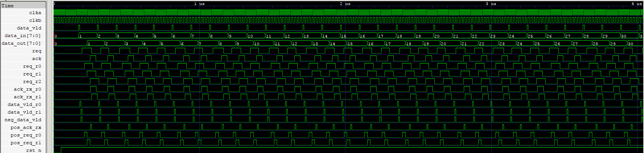Click the 4 us mark on time ruler
The height and width of the screenshot is (153, 644).
637,3
